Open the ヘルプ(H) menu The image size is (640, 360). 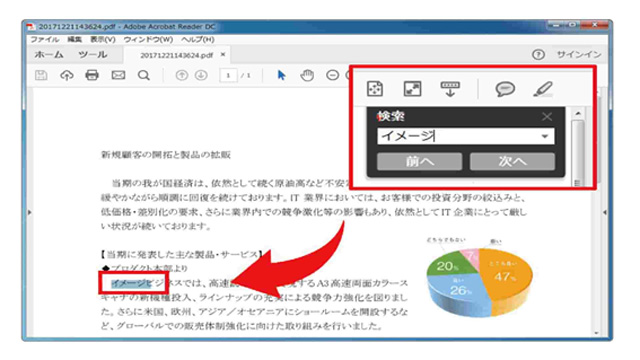click(x=198, y=40)
